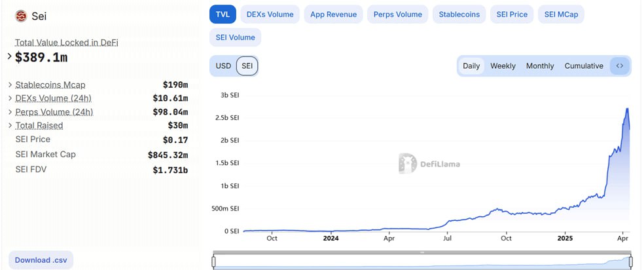Select Monthly grouping

click(x=540, y=66)
